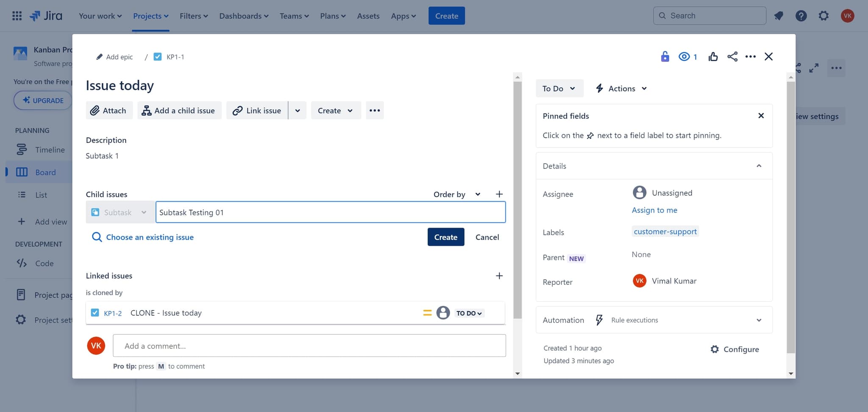The image size is (868, 412).
Task: Open the notifications icon in top bar
Action: [779, 16]
